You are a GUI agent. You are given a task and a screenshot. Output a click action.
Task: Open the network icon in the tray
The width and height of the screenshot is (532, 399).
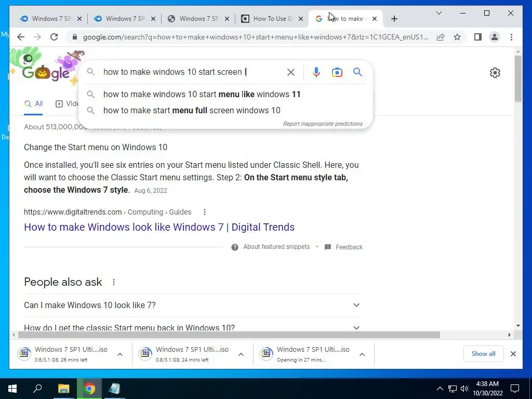pyautogui.click(x=453, y=389)
